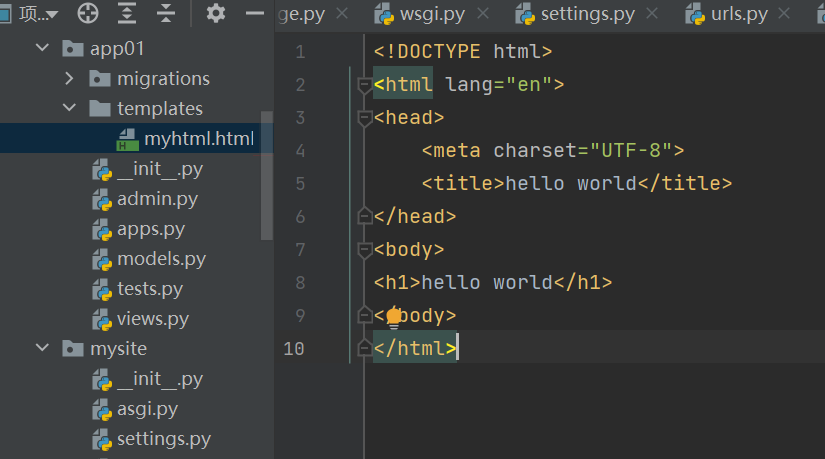Expand the migrations folder
This screenshot has width=825, height=459.
click(69, 79)
